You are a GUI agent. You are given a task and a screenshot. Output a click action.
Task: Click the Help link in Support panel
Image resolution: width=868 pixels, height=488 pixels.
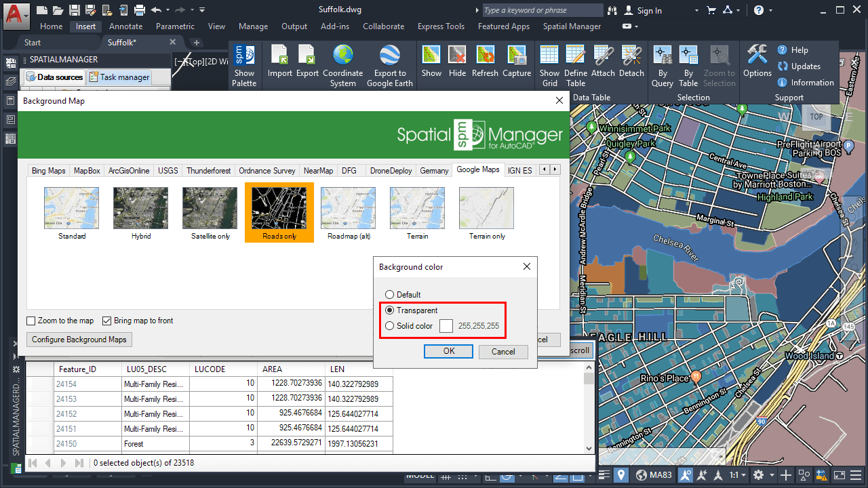pos(793,50)
